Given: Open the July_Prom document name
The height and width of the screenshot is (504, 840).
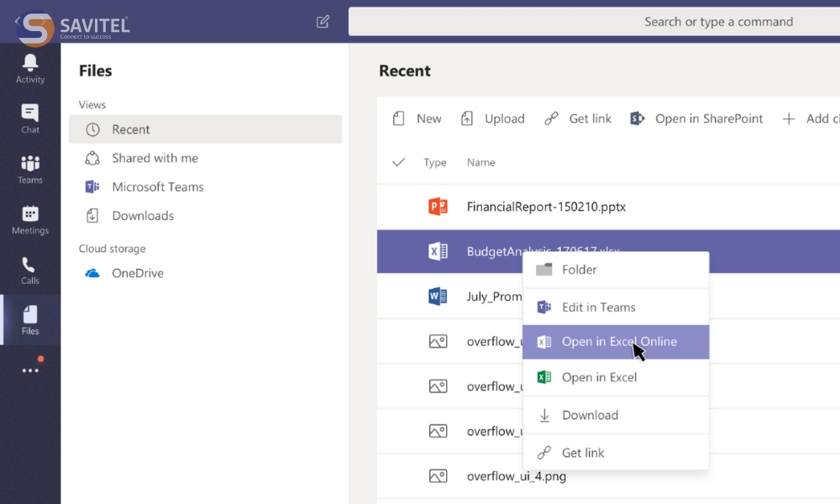Looking at the screenshot, I should point(494,297).
